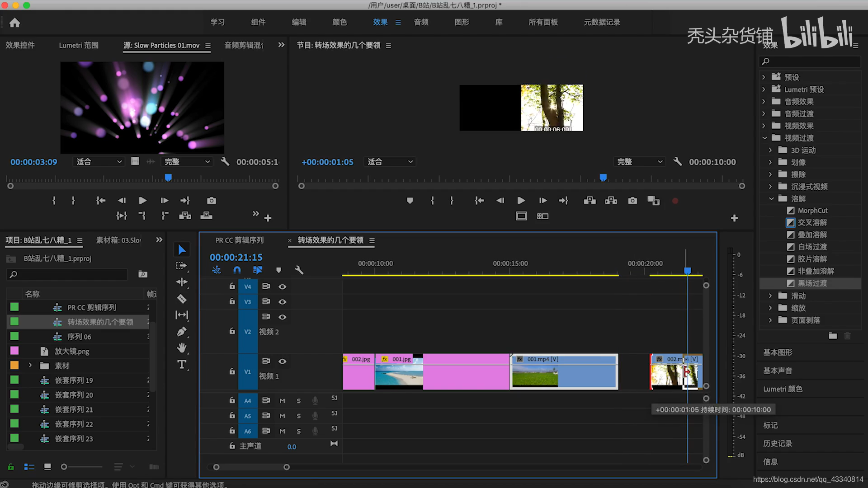Open timeline display settings wrench
Image resolution: width=868 pixels, height=488 pixels.
299,270
